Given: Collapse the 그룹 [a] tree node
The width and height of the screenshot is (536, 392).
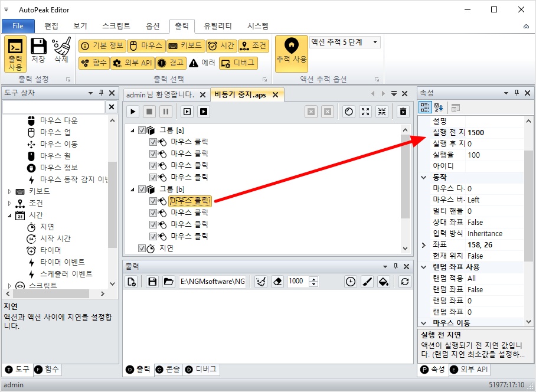Looking at the screenshot, I should click(x=132, y=130).
